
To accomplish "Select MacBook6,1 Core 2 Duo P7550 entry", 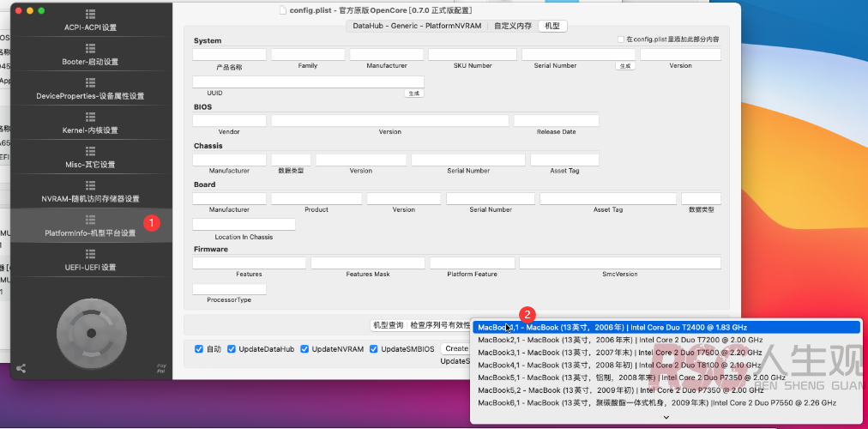I will 666,402.
